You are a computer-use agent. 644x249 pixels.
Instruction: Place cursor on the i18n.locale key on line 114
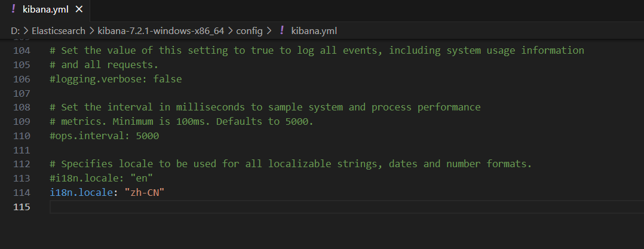point(81,192)
